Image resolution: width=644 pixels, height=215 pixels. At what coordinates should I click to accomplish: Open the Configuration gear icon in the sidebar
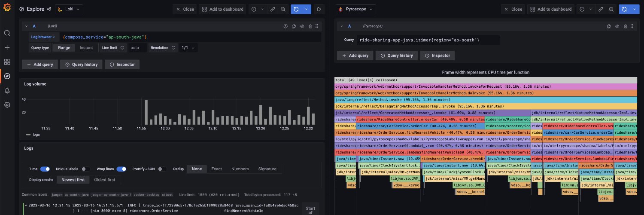[7, 105]
